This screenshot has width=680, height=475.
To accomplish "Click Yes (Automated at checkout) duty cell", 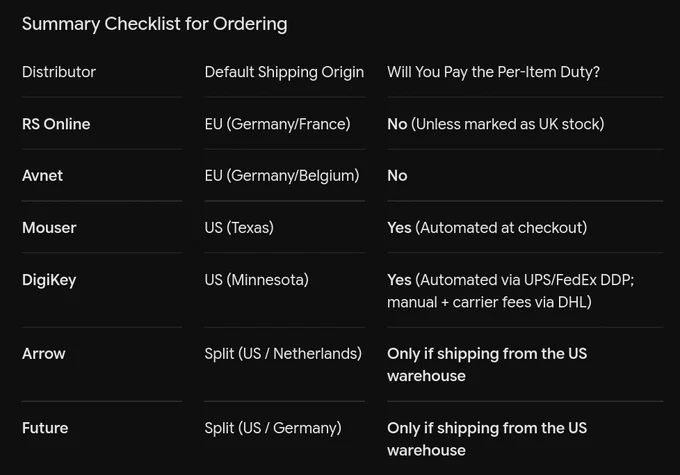I will pyautogui.click(x=487, y=228).
